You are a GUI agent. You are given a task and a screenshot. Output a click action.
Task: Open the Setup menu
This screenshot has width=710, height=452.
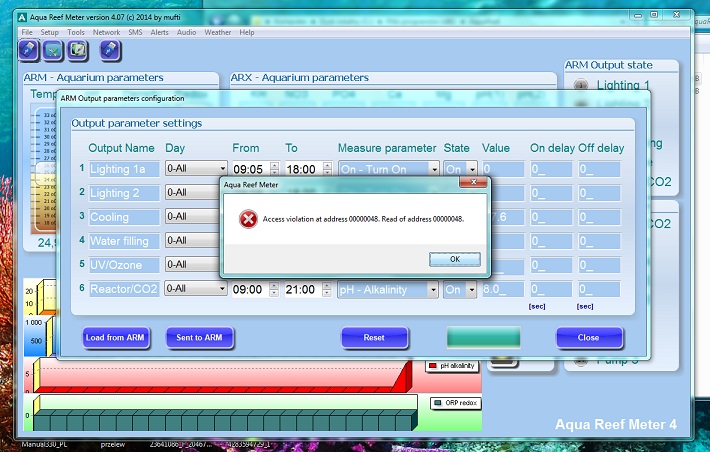click(50, 32)
